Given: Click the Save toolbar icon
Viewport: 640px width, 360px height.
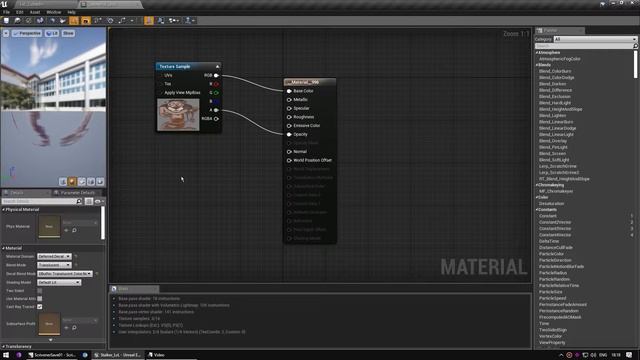Looking at the screenshot, I should coord(6,20).
